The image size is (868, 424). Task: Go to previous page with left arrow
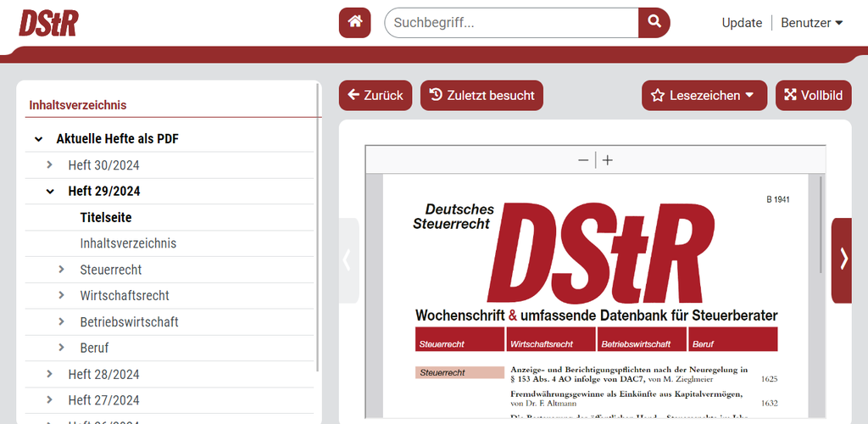[x=348, y=260]
